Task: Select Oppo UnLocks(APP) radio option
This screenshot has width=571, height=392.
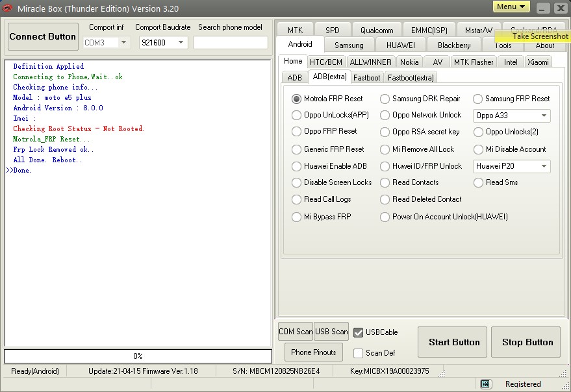Action: (296, 115)
